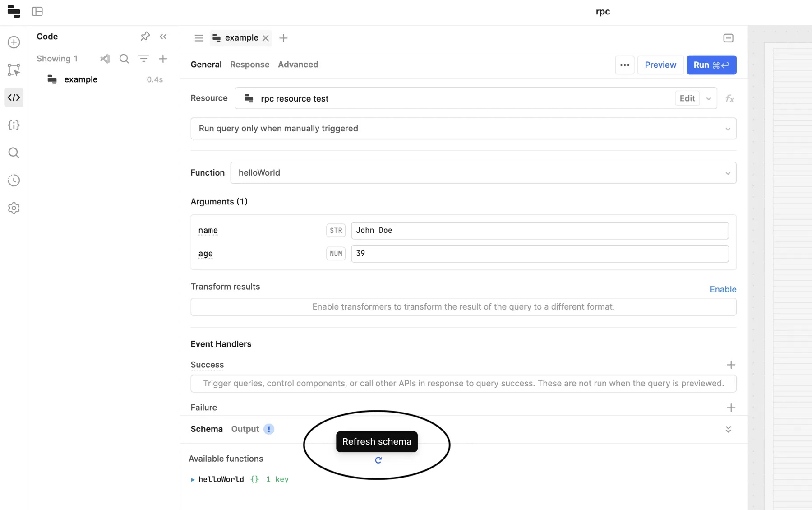
Task: Open the State panel braces icon
Action: [14, 125]
